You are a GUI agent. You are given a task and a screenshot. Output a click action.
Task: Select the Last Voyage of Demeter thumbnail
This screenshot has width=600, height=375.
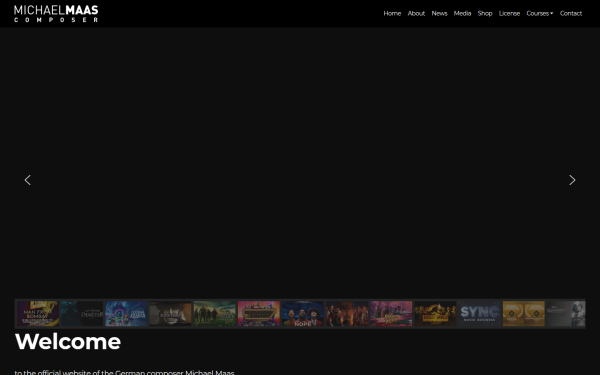point(82,314)
